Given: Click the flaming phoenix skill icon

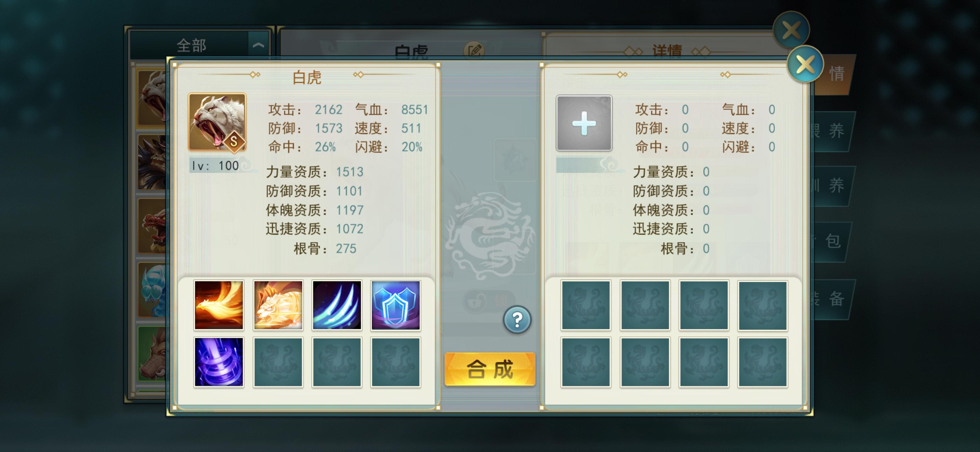Looking at the screenshot, I should (x=219, y=305).
